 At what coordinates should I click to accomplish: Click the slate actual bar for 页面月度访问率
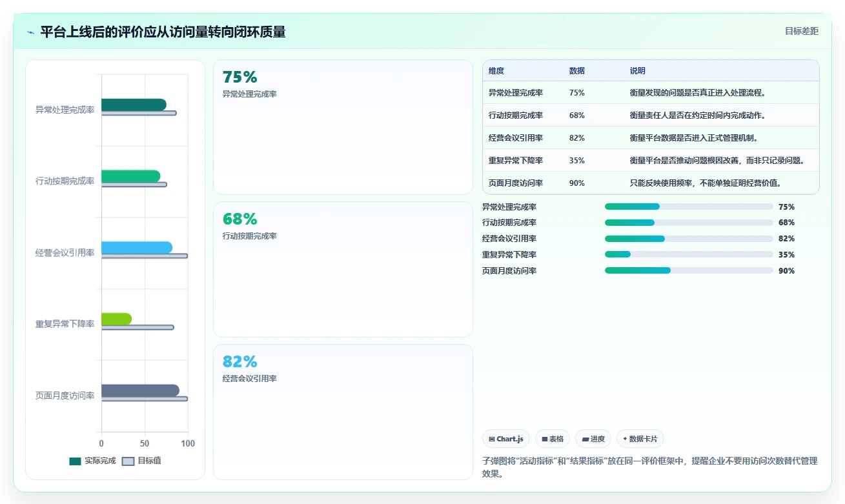[x=140, y=390]
